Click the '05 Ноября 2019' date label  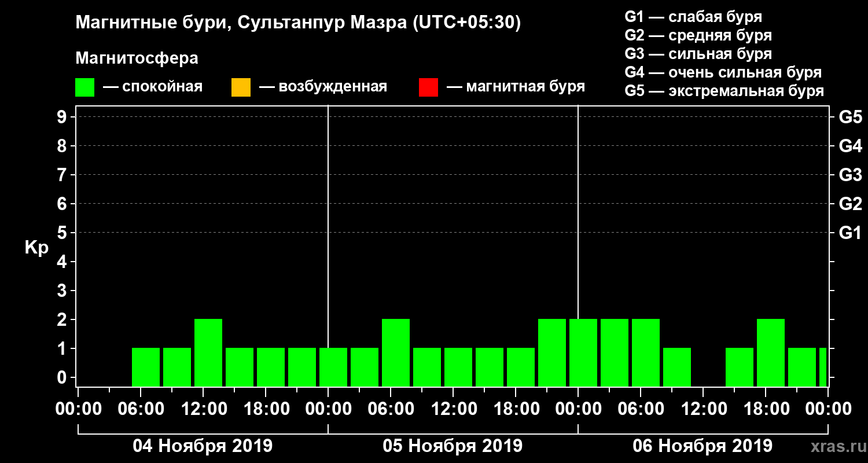coord(453,446)
